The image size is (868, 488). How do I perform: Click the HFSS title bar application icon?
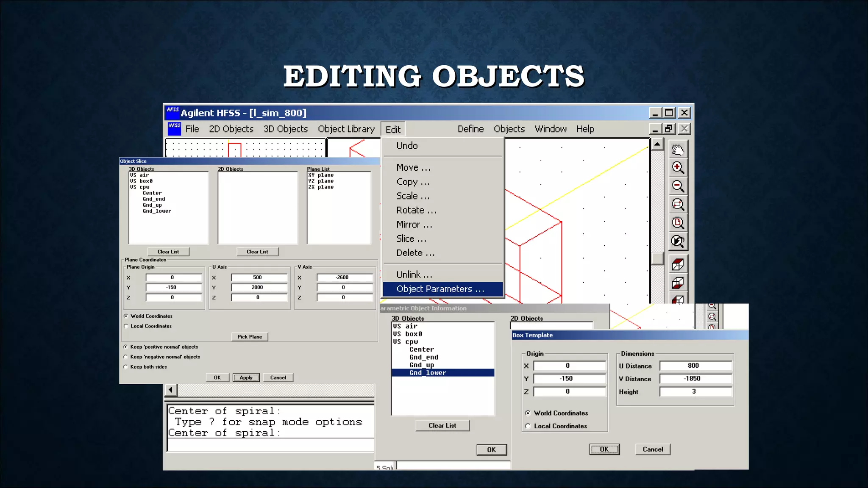tap(172, 112)
